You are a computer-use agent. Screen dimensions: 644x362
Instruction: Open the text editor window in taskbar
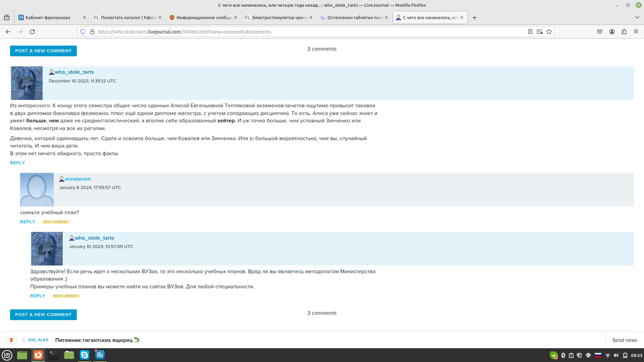point(100,355)
